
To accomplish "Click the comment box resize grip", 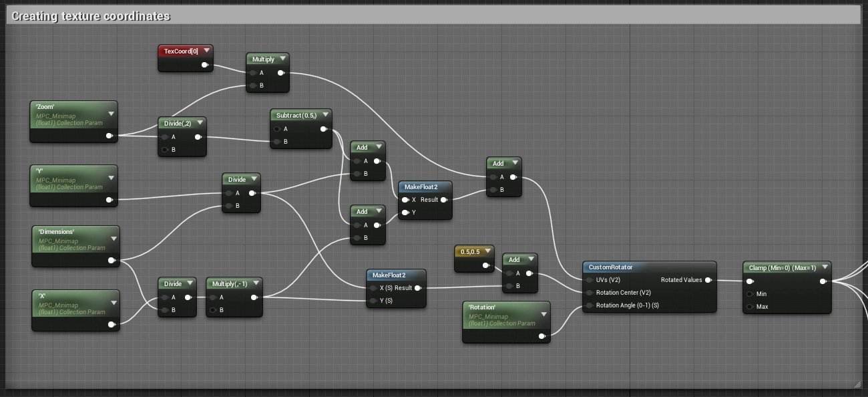I will (x=857, y=384).
